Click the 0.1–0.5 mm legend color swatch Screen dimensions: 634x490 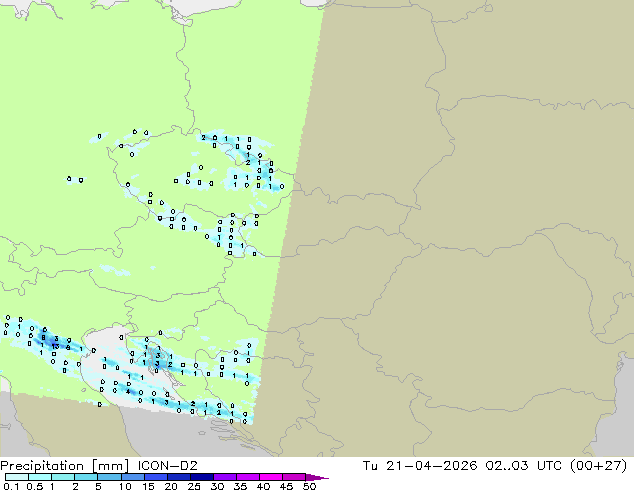[x=17, y=477]
